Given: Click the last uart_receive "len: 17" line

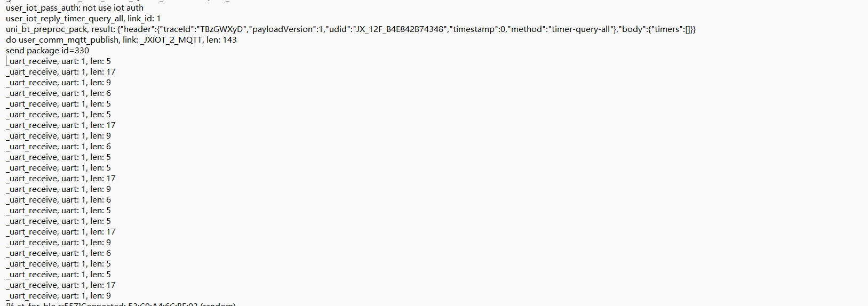Looking at the screenshot, I should coord(61,285).
